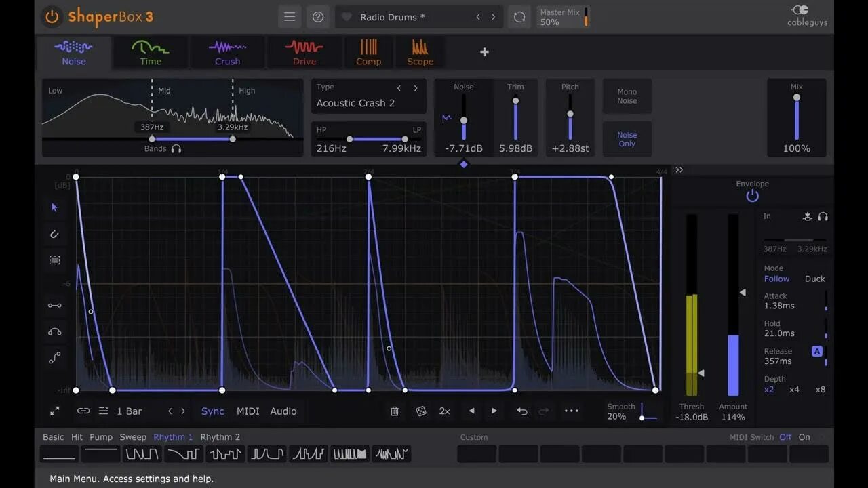Add a new shaper with plus icon
This screenshot has width=868, height=488.
click(x=484, y=52)
